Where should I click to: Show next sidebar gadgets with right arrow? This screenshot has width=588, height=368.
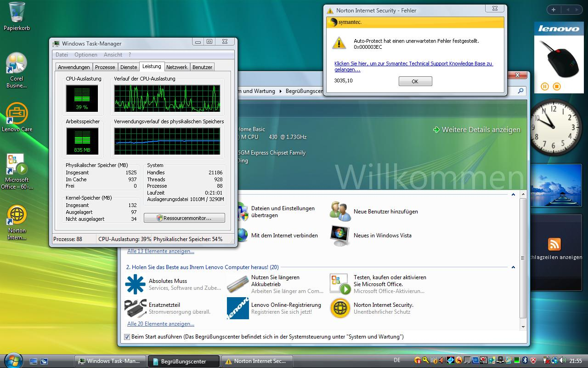click(576, 10)
